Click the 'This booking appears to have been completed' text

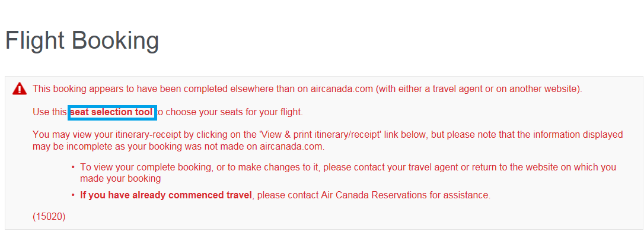point(130,89)
